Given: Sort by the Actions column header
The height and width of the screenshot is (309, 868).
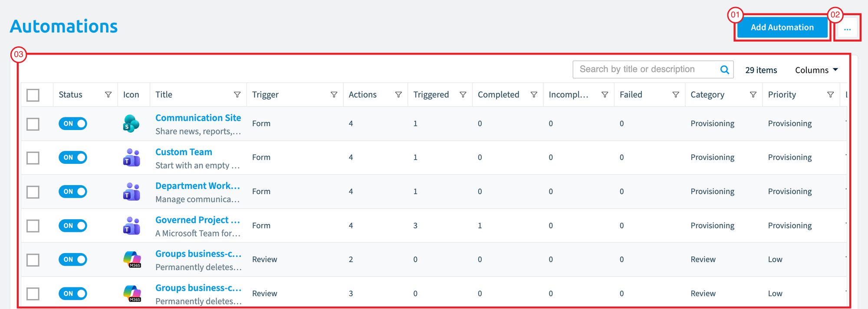Looking at the screenshot, I should 362,94.
